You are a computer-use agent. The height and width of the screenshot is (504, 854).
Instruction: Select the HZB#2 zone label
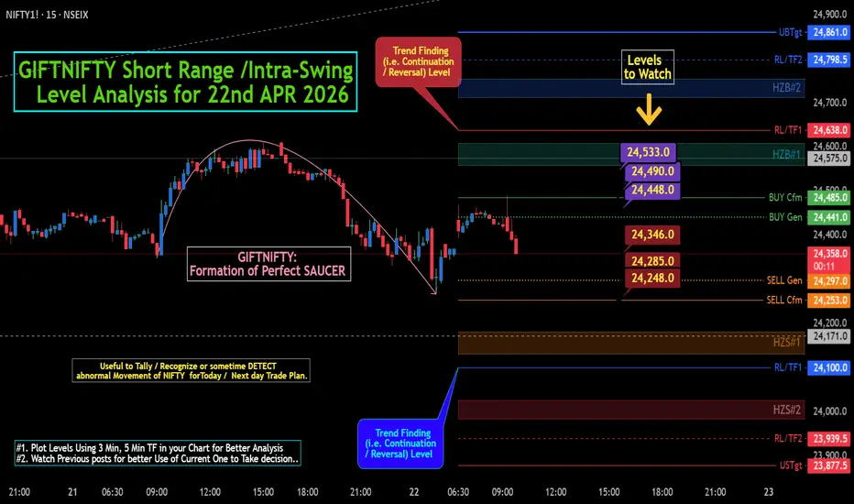[x=786, y=88]
